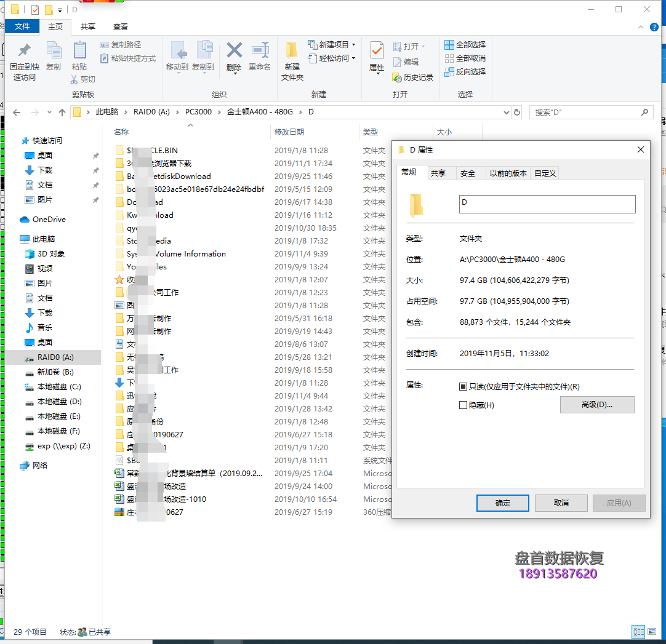666x644 pixels.
Task: Click the Pin to Quick Access icon
Action: [x=24, y=50]
